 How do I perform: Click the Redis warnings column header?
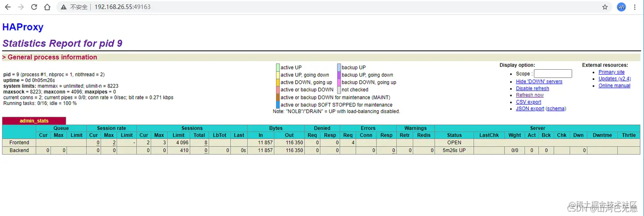424,135
